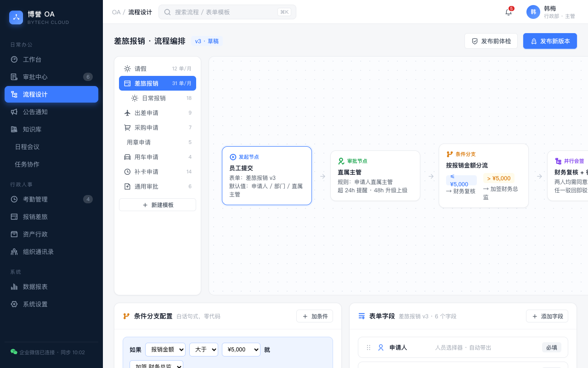Image resolution: width=588 pixels, height=368 pixels.
Task: Click the airplane icon beside 出差申请
Action: point(127,113)
